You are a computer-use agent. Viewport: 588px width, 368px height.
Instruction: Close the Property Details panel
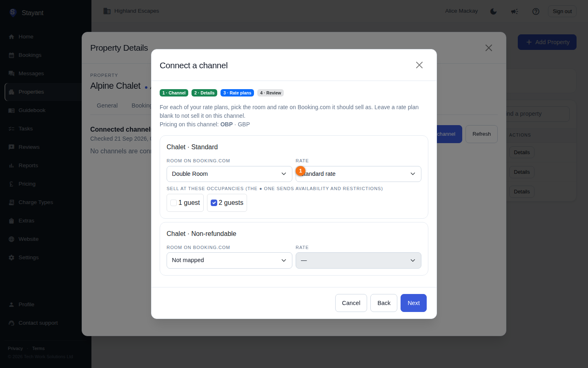(x=488, y=48)
